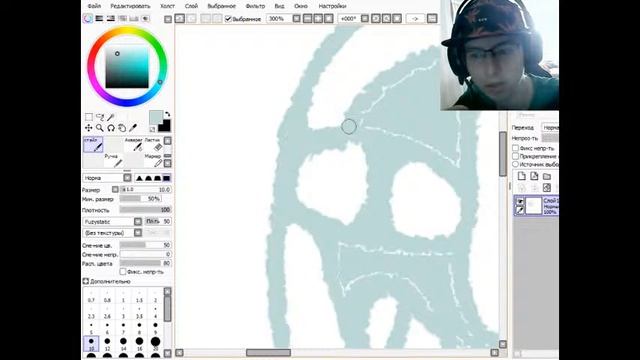Click the layer thumbnail preview
The height and width of the screenshot is (360, 640).
(x=533, y=205)
